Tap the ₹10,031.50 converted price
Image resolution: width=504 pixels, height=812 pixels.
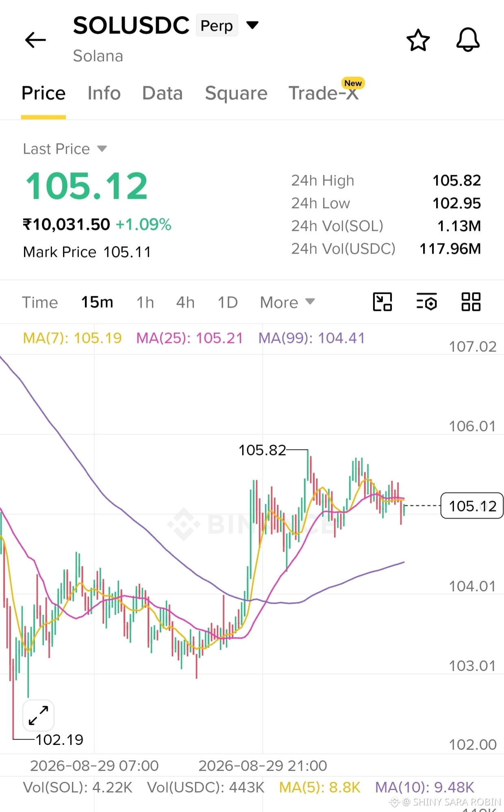tap(66, 224)
